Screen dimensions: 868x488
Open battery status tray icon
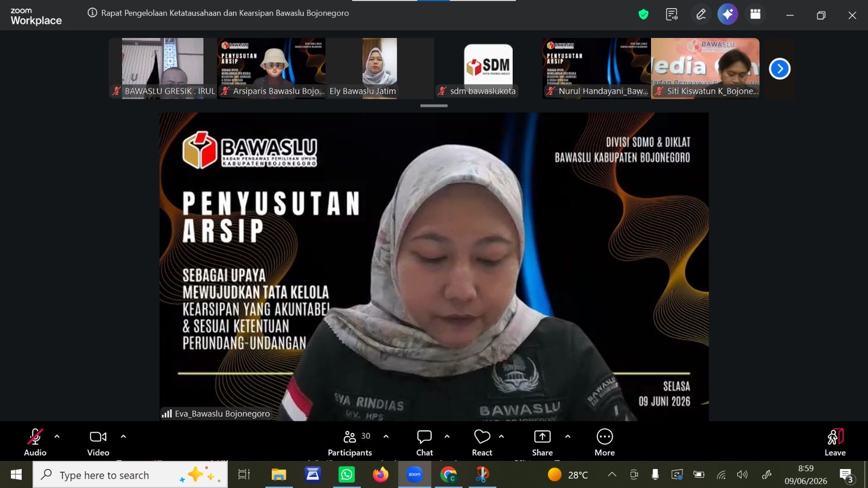click(x=699, y=475)
